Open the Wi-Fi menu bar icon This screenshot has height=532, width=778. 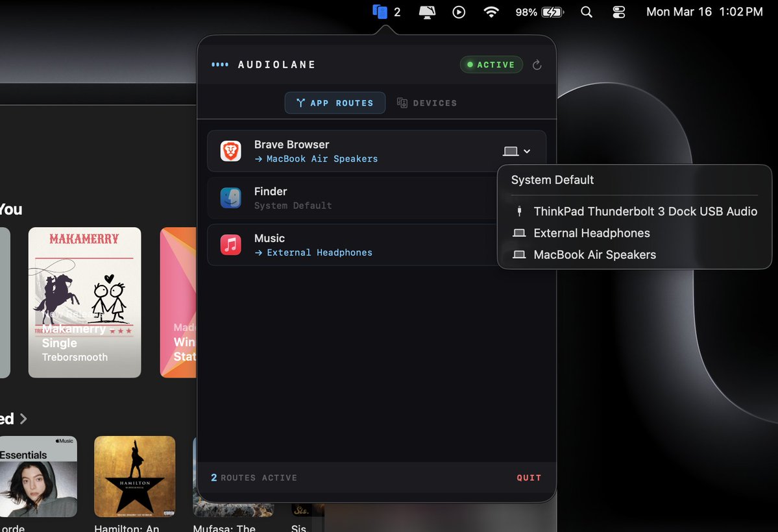(x=491, y=12)
